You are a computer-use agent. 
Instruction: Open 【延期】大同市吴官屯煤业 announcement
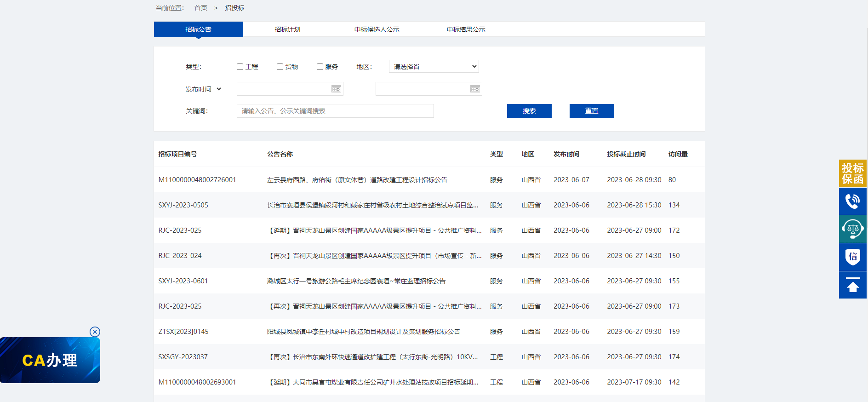click(x=373, y=382)
